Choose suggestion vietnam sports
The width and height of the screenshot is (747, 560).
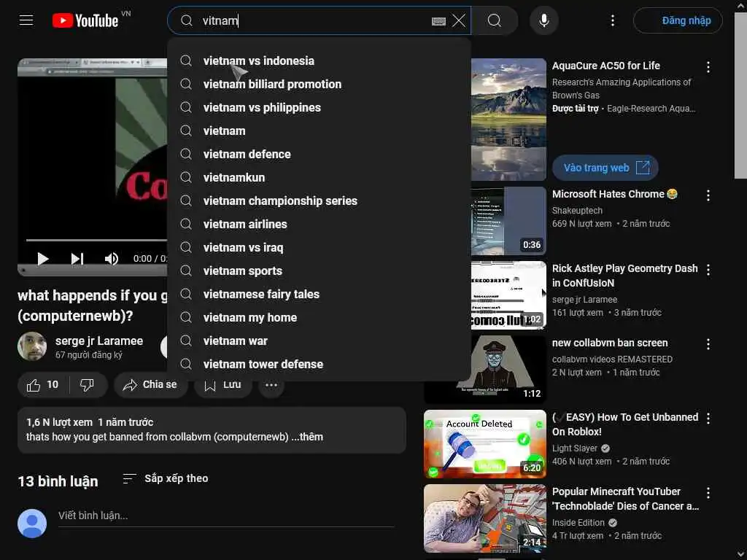pyautogui.click(x=320, y=271)
